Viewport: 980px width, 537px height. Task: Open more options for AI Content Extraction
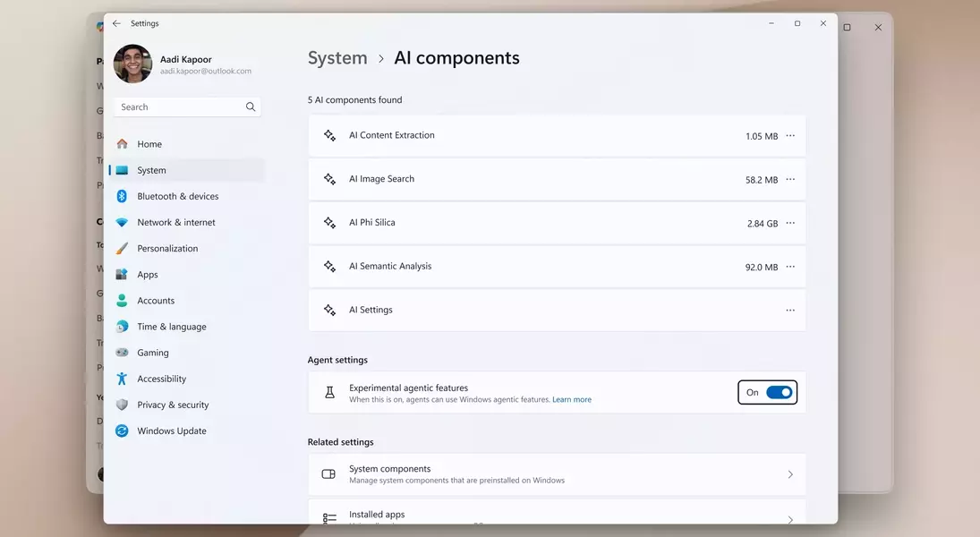click(x=789, y=136)
